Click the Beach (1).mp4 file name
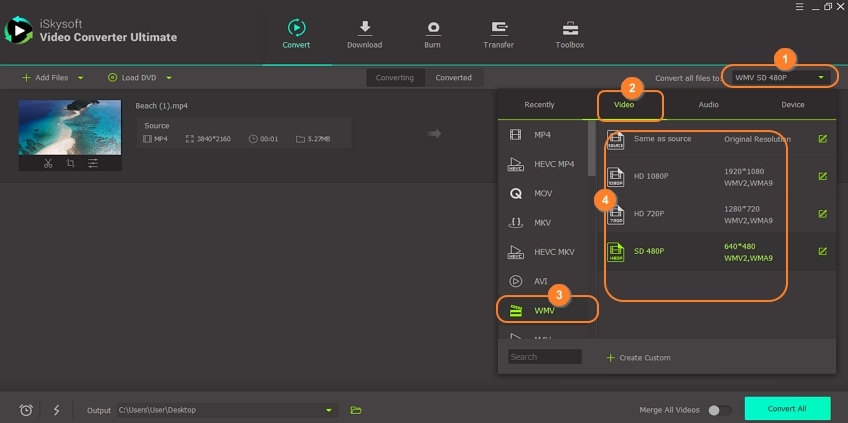 click(162, 106)
